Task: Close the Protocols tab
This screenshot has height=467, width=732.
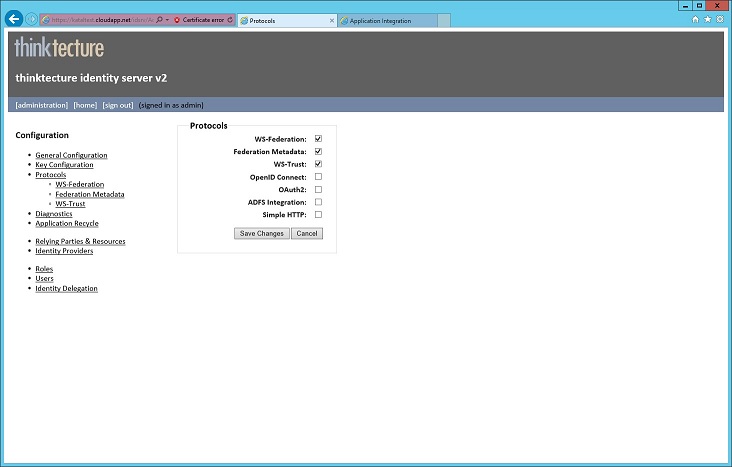Action: pyautogui.click(x=332, y=21)
